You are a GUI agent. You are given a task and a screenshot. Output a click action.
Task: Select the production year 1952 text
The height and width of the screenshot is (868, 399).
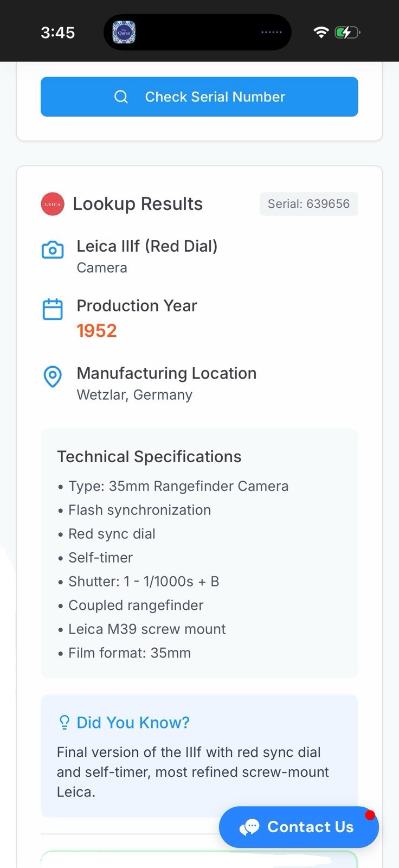point(96,331)
